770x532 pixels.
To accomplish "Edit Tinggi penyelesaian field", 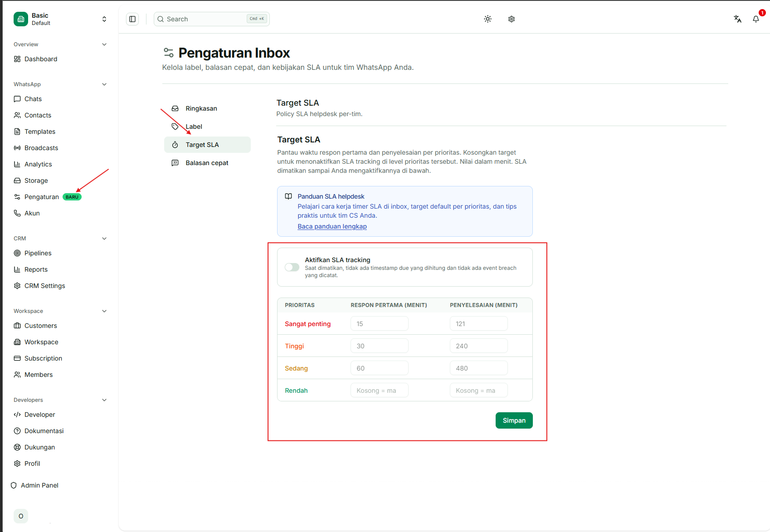I will [x=478, y=346].
